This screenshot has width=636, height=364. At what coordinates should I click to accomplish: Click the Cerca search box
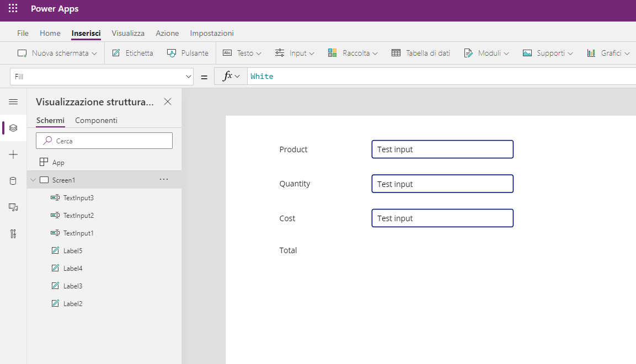104,141
